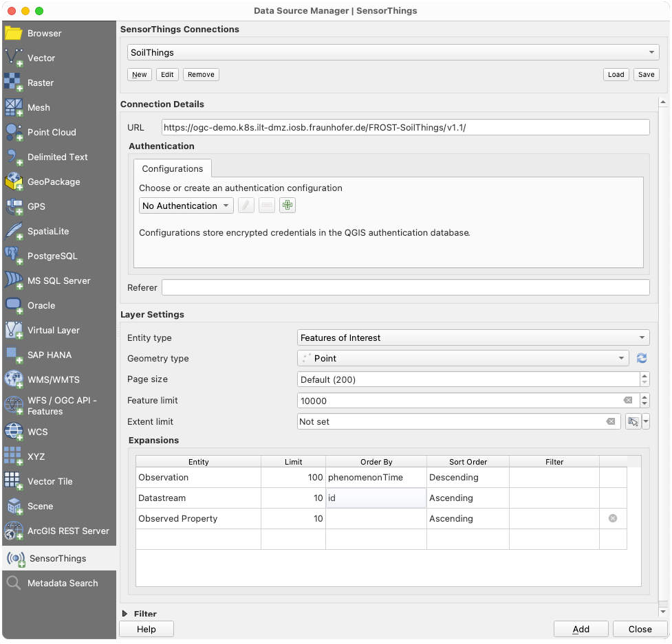Select the GeoPackage source icon

[x=14, y=181]
